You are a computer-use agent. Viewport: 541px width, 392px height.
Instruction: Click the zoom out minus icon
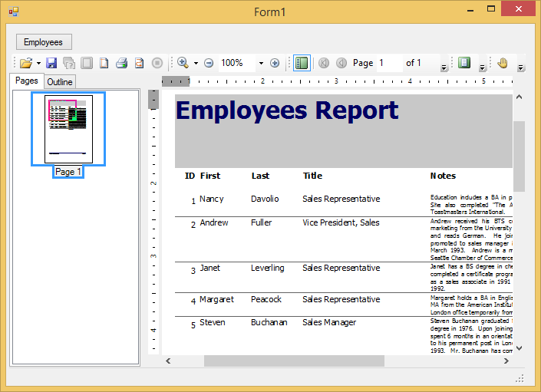(x=209, y=63)
